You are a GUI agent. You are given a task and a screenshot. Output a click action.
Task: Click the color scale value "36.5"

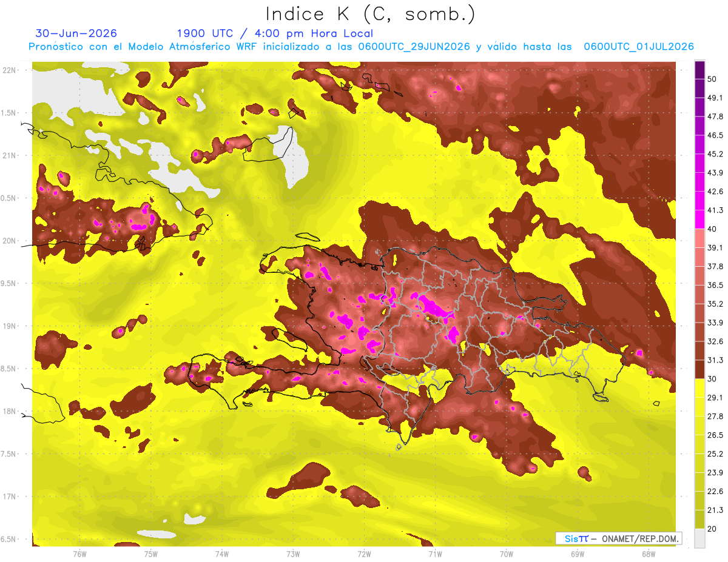[x=715, y=285]
